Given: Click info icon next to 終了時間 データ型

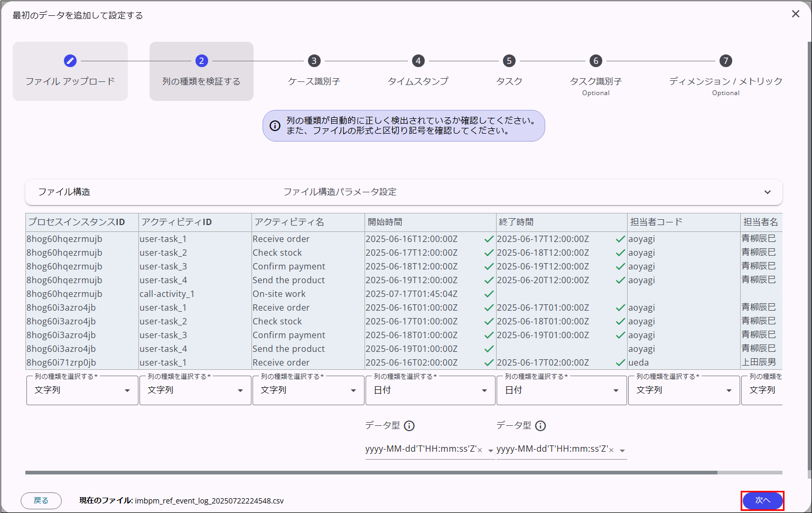Looking at the screenshot, I should point(540,426).
